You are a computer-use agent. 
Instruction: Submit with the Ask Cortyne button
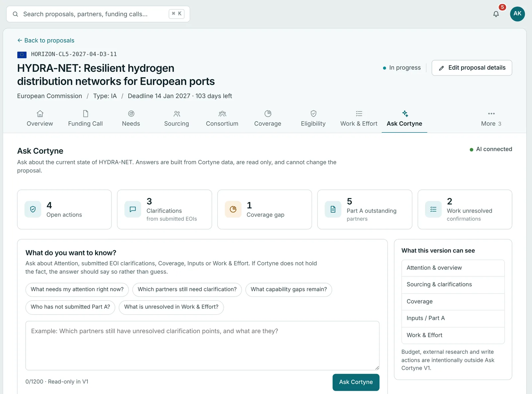coord(356,382)
